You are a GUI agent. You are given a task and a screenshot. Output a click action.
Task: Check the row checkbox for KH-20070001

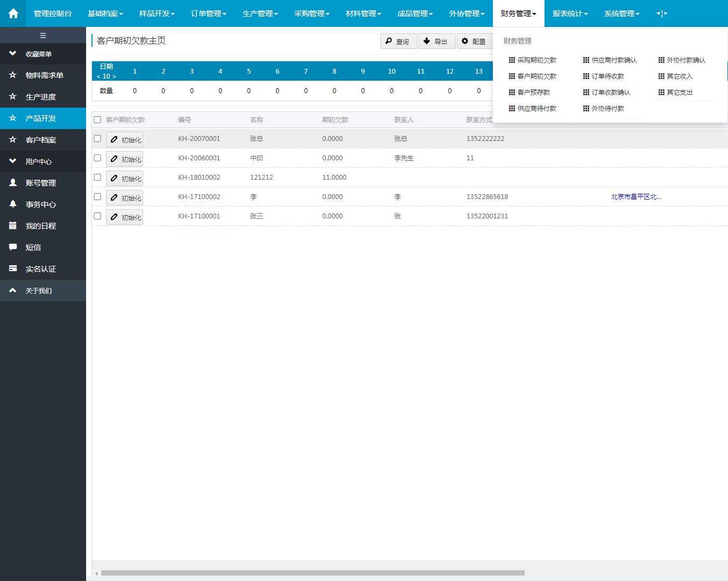[x=97, y=138]
